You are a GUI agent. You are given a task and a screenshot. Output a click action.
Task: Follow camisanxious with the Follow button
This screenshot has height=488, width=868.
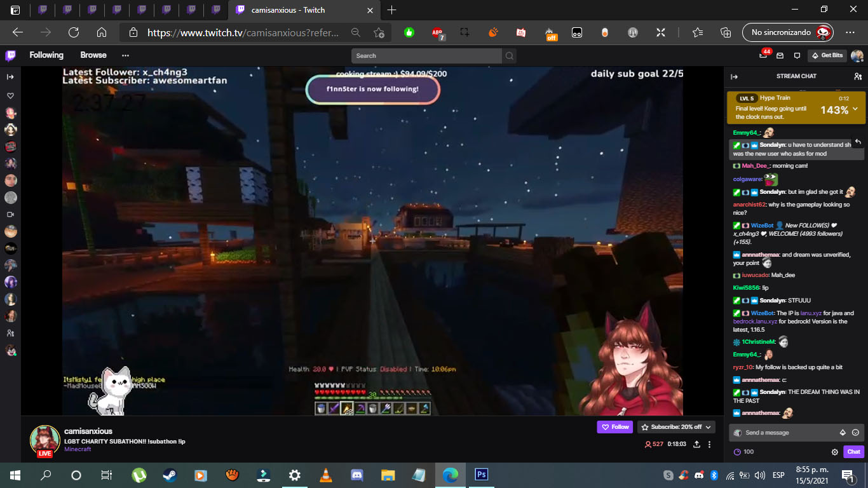(615, 427)
